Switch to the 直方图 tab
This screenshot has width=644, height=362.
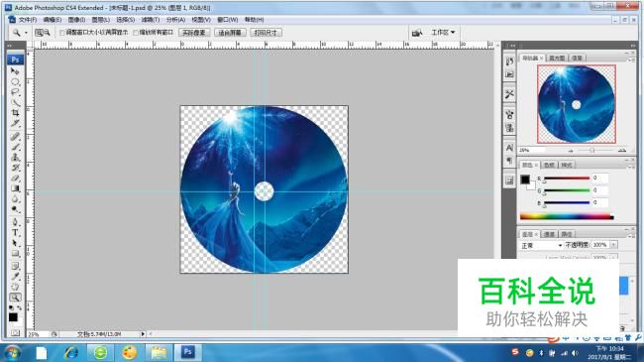pos(557,58)
